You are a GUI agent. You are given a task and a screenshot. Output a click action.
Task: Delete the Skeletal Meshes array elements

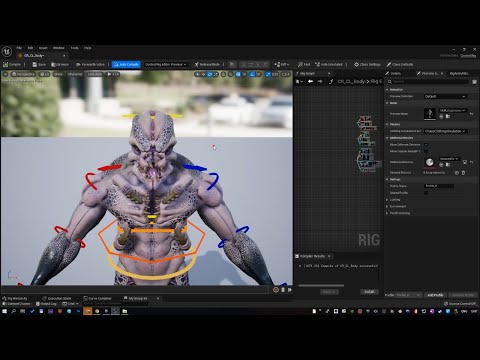click(463, 173)
